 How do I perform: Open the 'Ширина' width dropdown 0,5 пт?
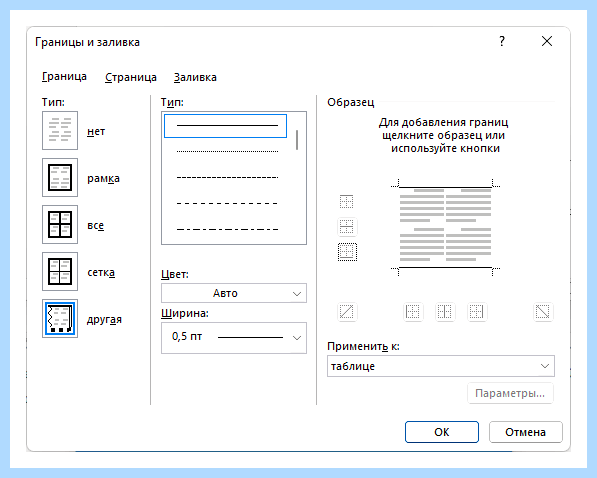[234, 338]
